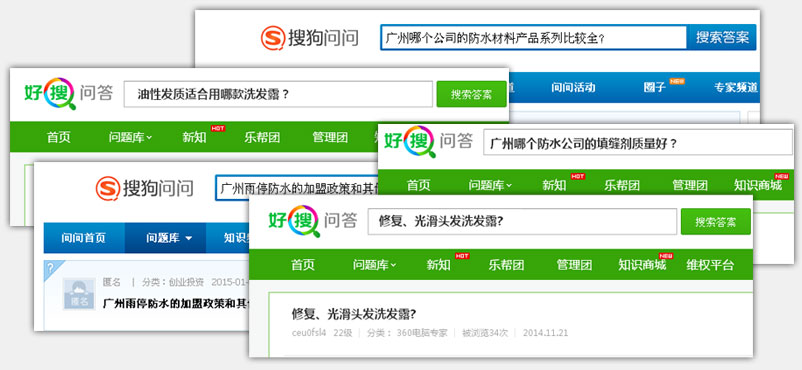Expand the 问题库 dropdown in the blue navigation bar
Viewport: 802px width, 370px height.
tap(169, 238)
